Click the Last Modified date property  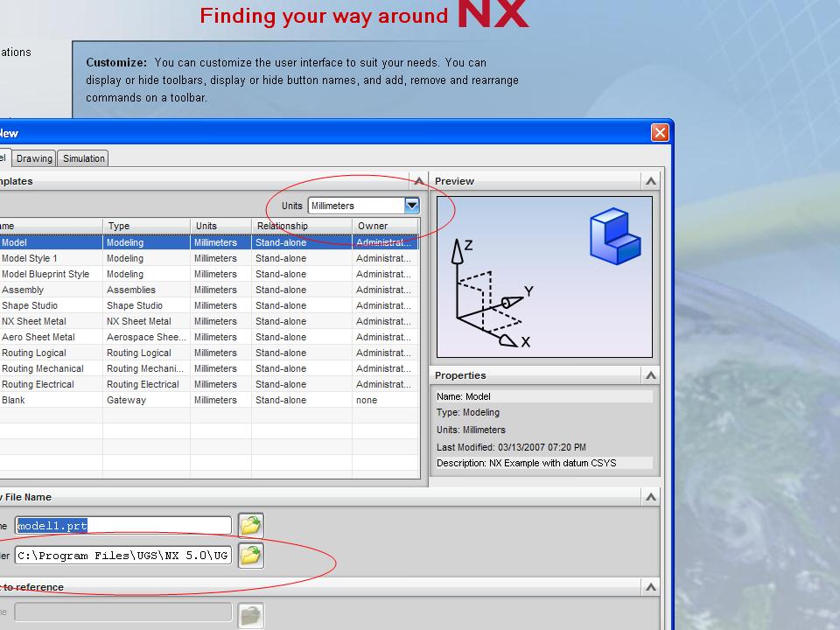click(511, 447)
